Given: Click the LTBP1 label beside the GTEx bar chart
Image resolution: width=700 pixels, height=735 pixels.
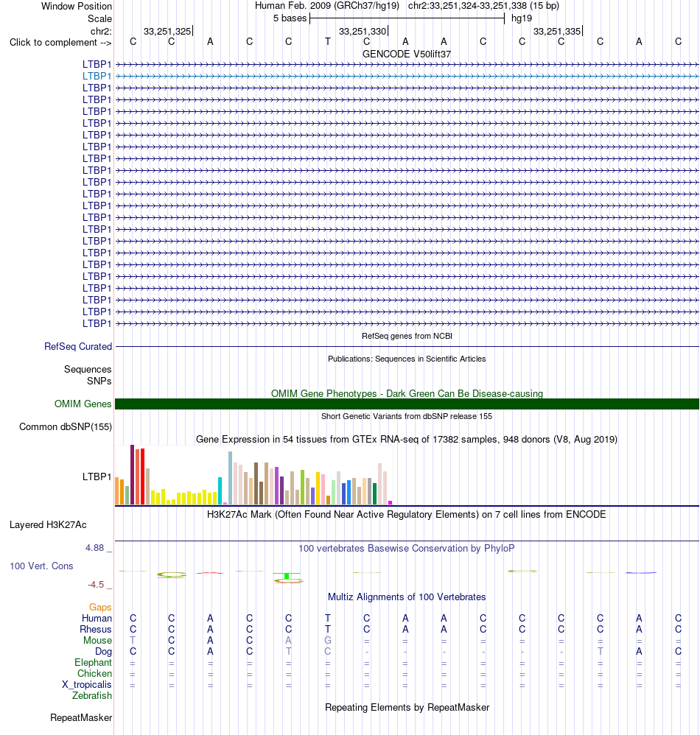Looking at the screenshot, I should 97,476.
